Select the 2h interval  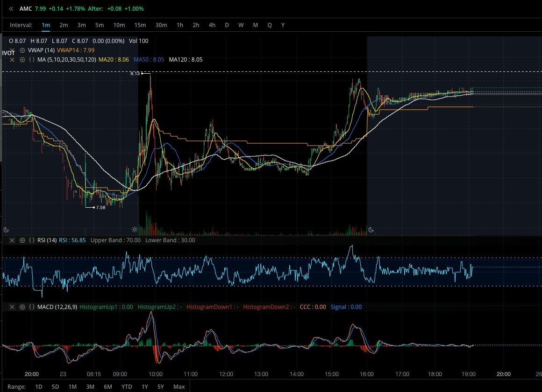coord(196,25)
